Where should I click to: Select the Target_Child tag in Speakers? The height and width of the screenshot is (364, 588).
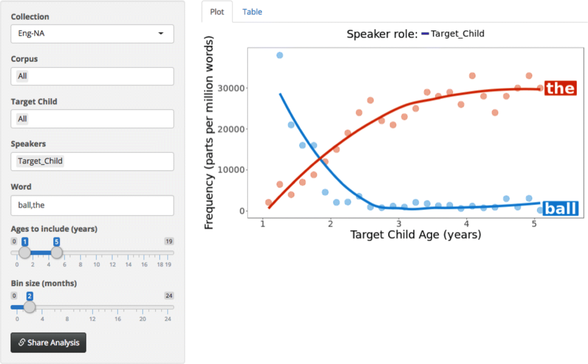click(40, 161)
